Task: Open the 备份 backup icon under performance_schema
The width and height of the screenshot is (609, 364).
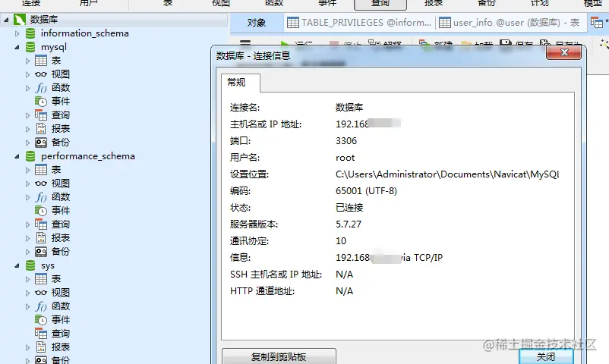Action: tap(41, 252)
